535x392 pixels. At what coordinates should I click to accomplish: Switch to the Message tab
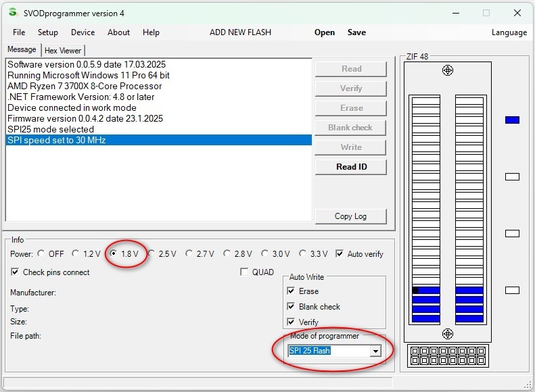pos(22,49)
